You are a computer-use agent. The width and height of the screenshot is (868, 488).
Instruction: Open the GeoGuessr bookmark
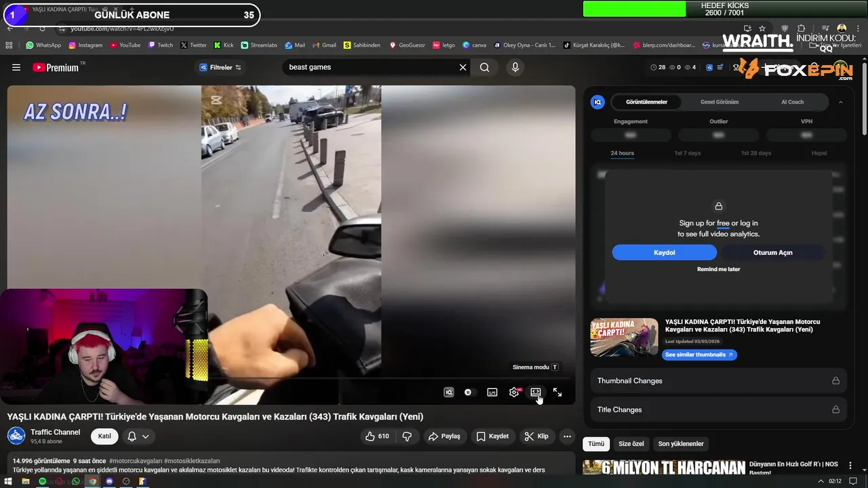click(407, 45)
